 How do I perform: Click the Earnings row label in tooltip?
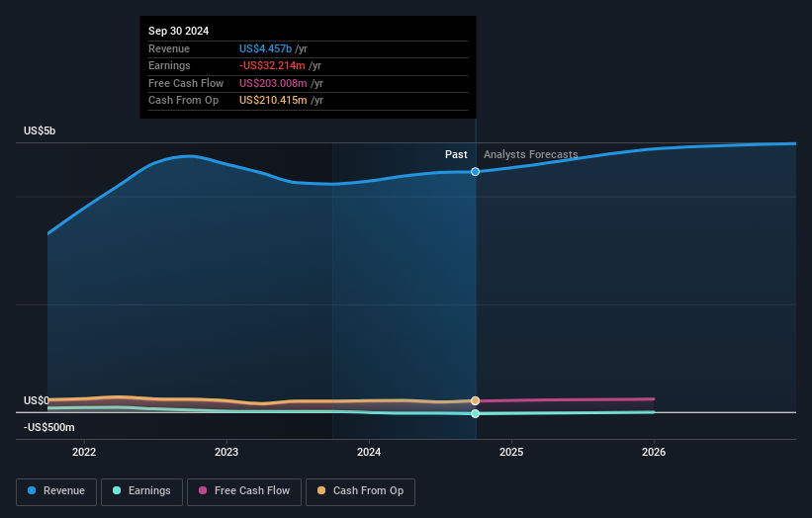[x=169, y=65]
